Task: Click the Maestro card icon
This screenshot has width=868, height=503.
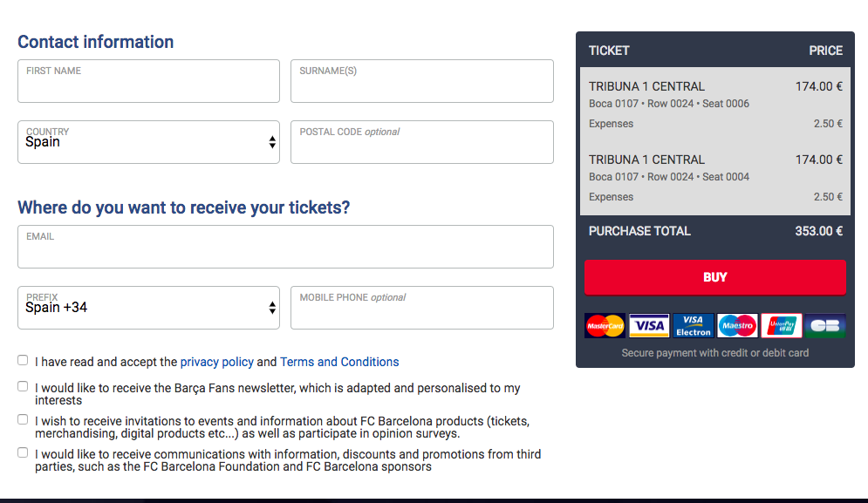Action: coord(737,326)
